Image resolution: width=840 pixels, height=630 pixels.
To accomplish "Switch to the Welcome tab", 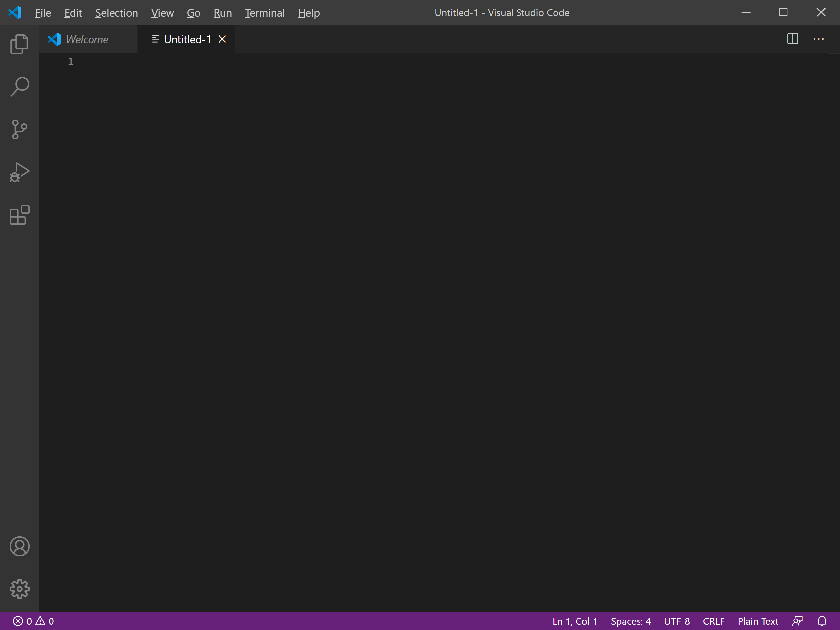I will pyautogui.click(x=87, y=39).
